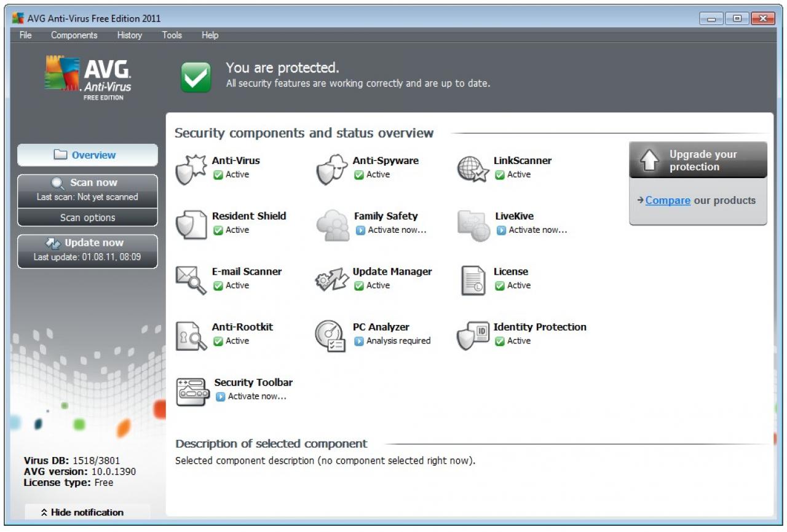This screenshot has width=787, height=532.
Task: Open the File menu
Action: 25,35
